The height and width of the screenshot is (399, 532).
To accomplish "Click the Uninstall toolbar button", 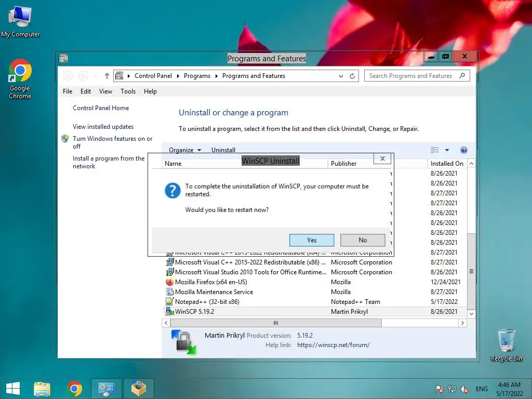I will coord(223,150).
